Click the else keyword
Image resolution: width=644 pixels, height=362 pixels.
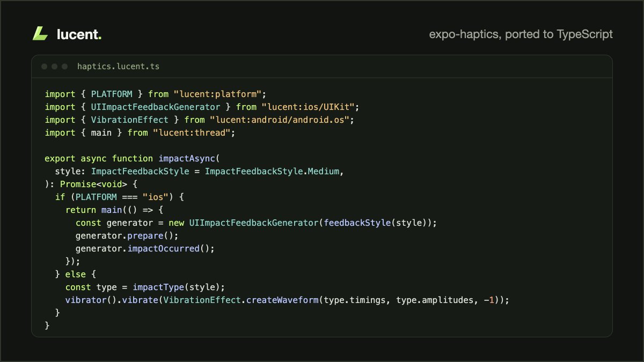click(x=76, y=274)
